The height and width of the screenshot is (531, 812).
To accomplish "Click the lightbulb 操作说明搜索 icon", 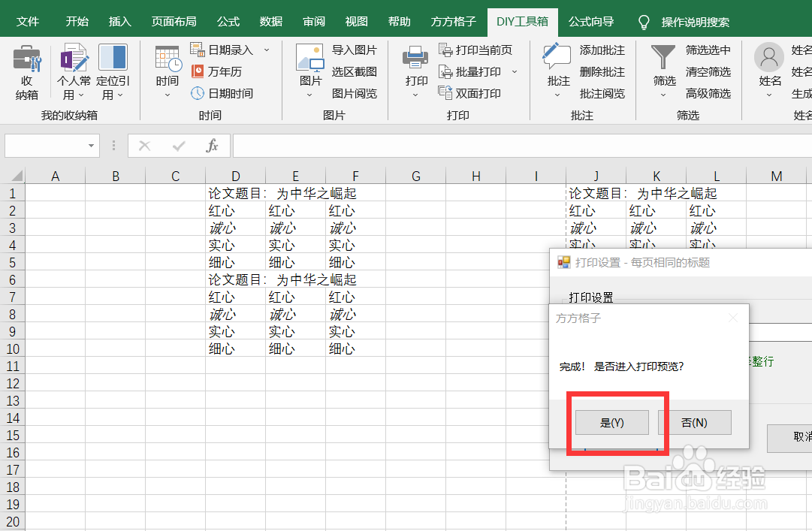I will pos(644,23).
